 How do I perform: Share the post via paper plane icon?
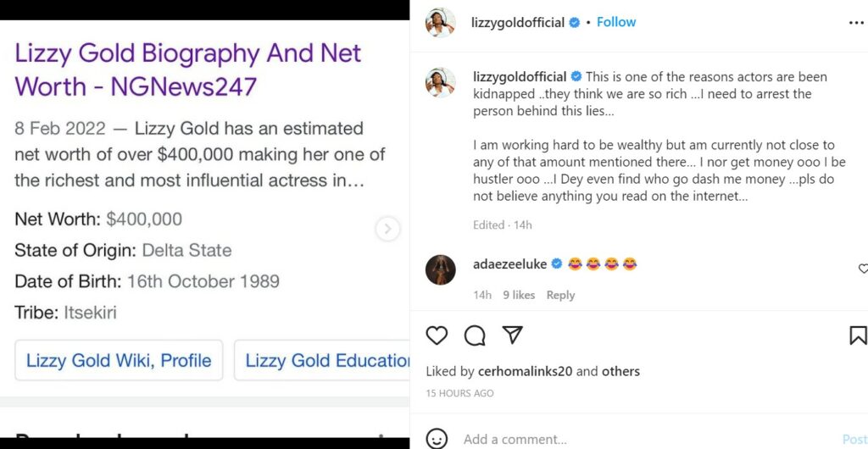tap(512, 335)
